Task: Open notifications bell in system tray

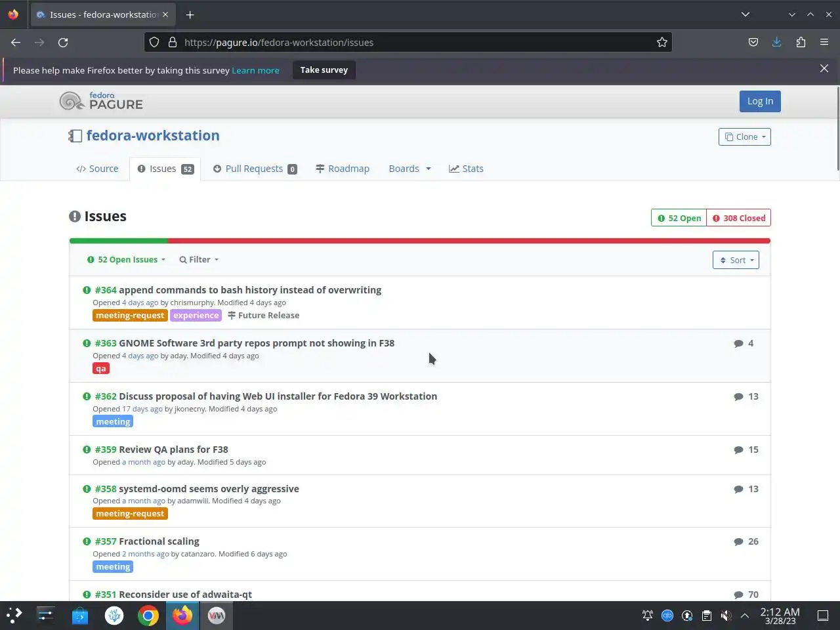Action: (x=648, y=616)
